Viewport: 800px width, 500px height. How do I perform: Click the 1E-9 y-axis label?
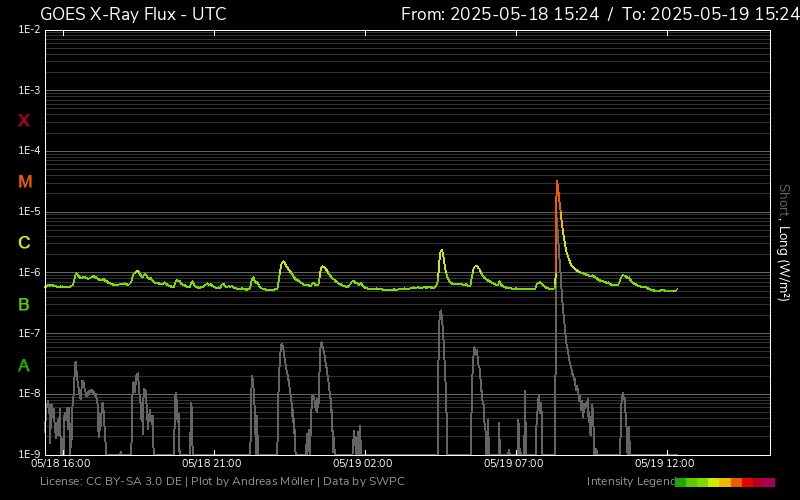coord(29,454)
